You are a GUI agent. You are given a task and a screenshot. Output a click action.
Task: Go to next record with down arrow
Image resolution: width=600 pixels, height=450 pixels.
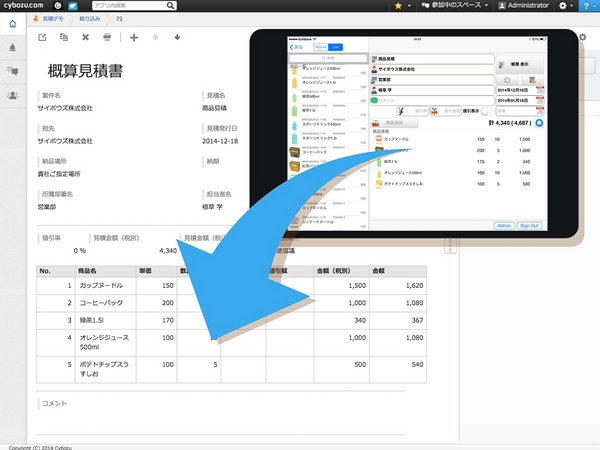(177, 38)
